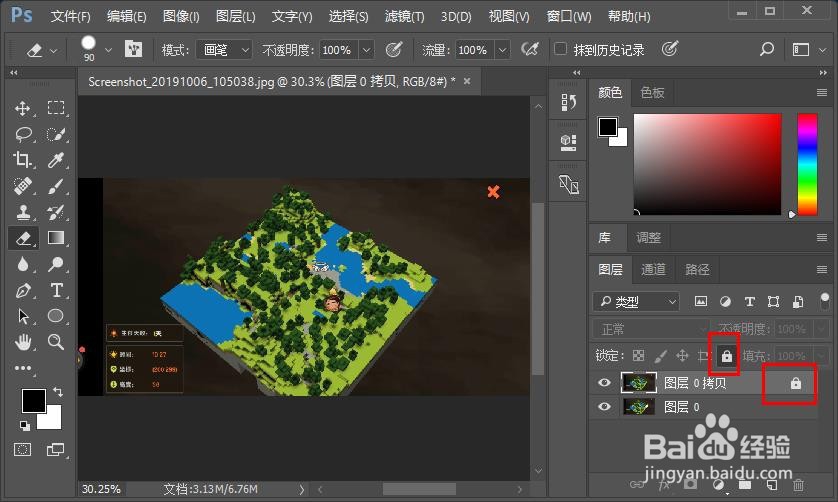Open the layer filter type dropdown
Image resolution: width=838 pixels, height=502 pixels.
click(x=636, y=302)
